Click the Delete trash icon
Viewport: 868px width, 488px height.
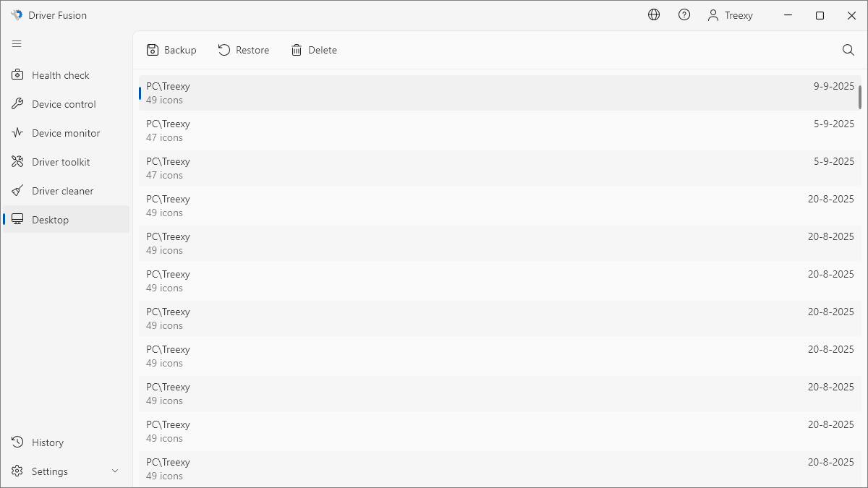coord(297,50)
